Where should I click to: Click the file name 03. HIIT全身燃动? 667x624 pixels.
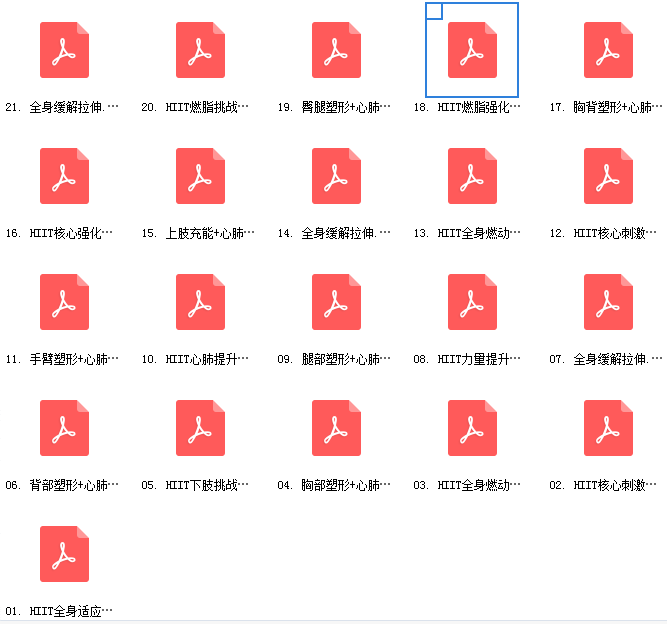[x=467, y=485]
